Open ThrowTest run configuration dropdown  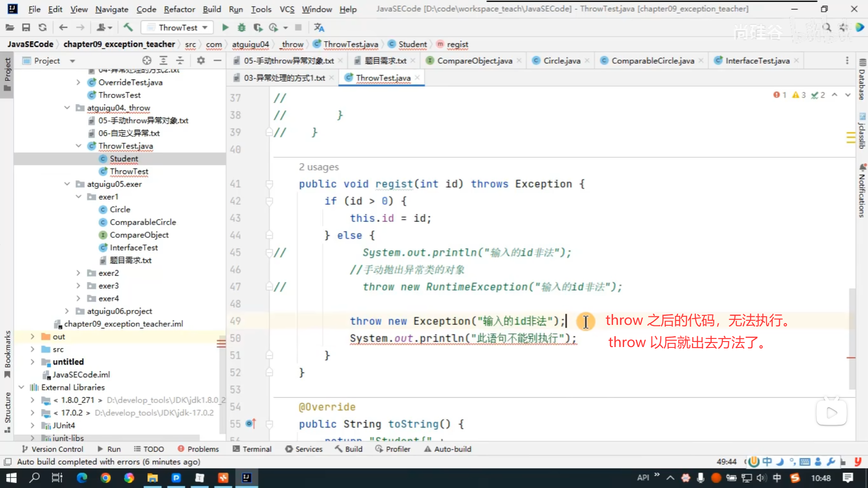pyautogui.click(x=177, y=28)
